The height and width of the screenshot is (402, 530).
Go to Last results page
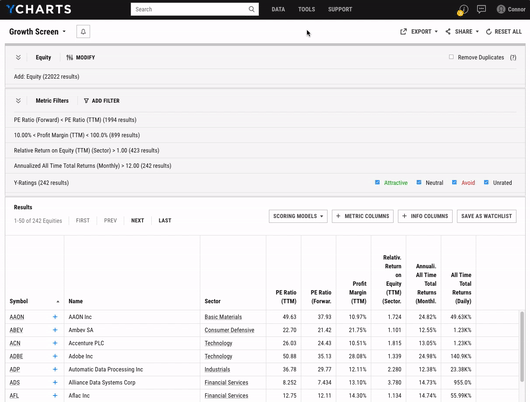(165, 220)
